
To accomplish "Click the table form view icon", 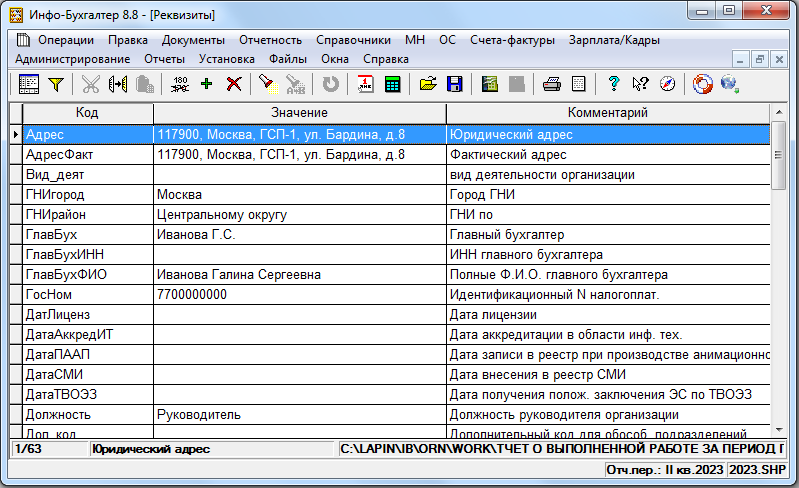I will [x=29, y=84].
